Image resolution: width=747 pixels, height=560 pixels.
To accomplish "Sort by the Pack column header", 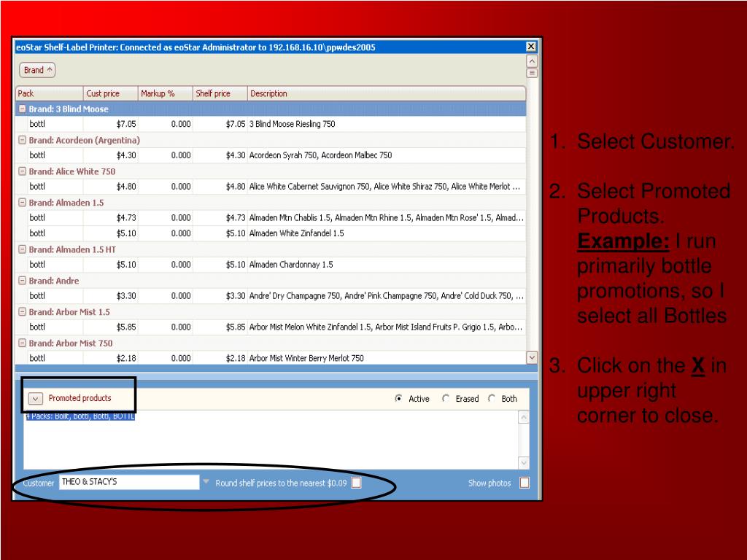I will (50, 93).
